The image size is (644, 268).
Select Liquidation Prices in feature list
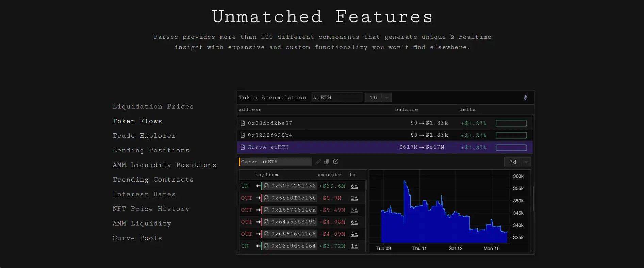pos(153,106)
